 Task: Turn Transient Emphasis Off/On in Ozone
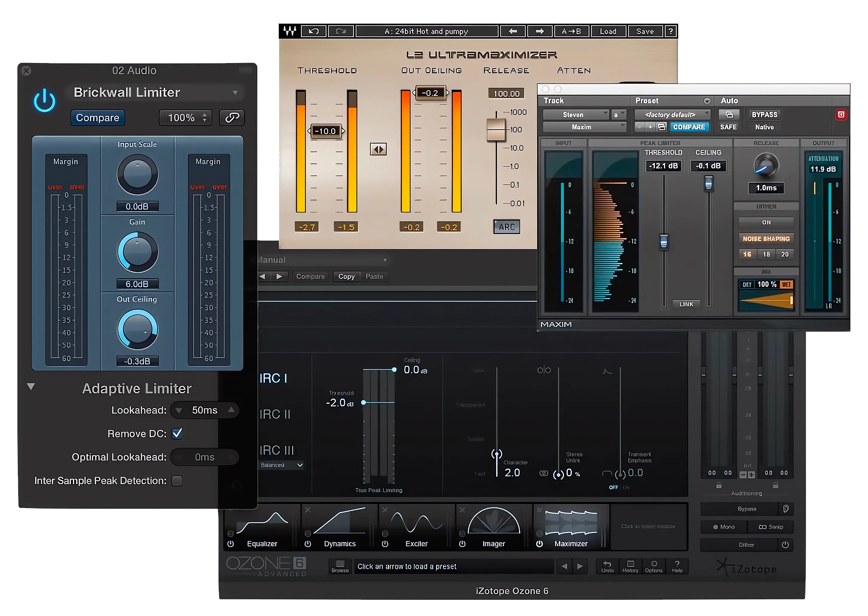pos(619,487)
